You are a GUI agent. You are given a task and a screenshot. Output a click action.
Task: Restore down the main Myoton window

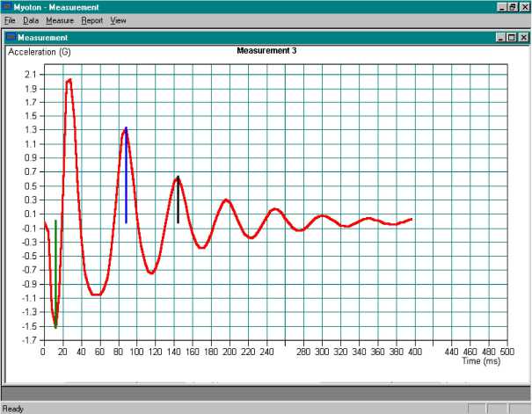pyautogui.click(x=514, y=6)
